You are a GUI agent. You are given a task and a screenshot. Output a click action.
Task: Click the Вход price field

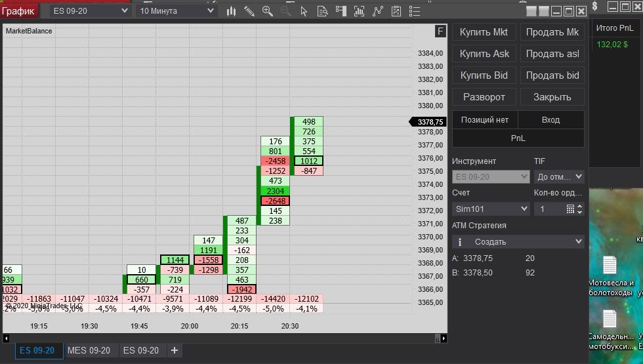click(x=550, y=120)
